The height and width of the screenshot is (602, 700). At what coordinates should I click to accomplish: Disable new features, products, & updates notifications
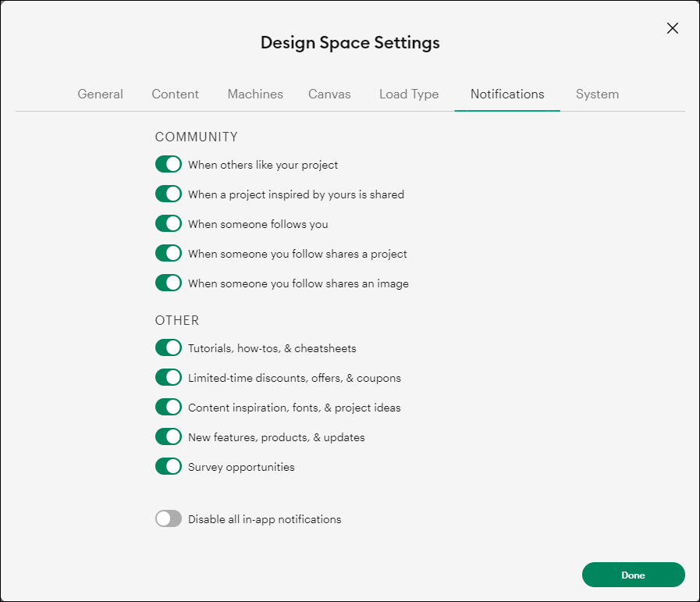pyautogui.click(x=168, y=436)
